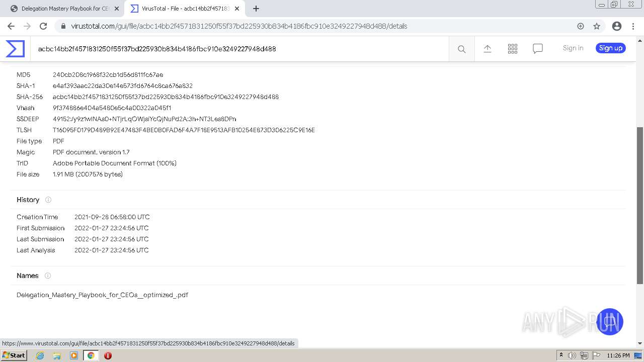Click the Vhash value
Screen dimensions: 644x362
coord(112,108)
